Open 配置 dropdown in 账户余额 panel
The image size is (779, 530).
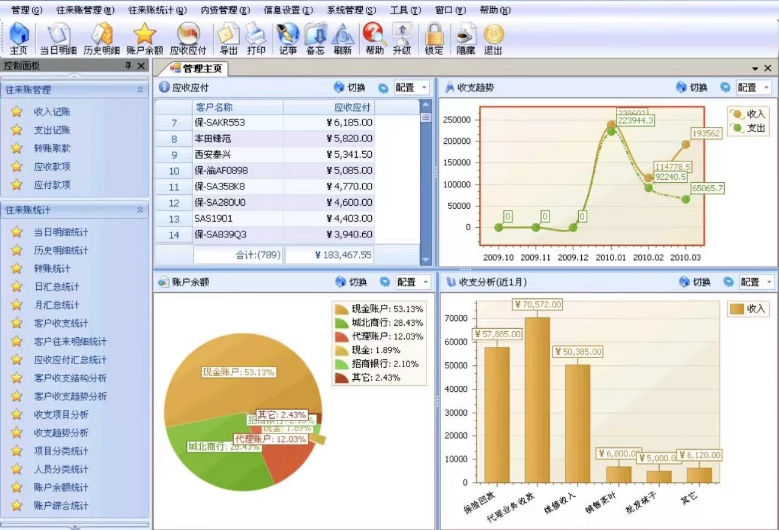pyautogui.click(x=413, y=282)
